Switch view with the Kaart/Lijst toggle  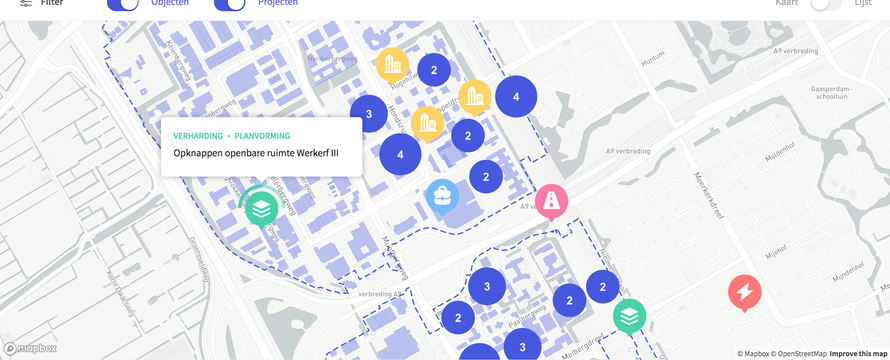point(825,3)
